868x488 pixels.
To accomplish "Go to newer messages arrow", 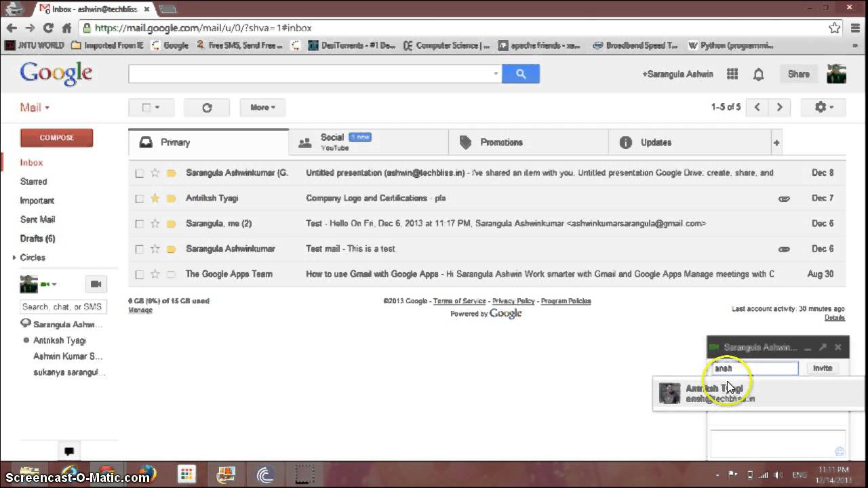I will point(757,107).
